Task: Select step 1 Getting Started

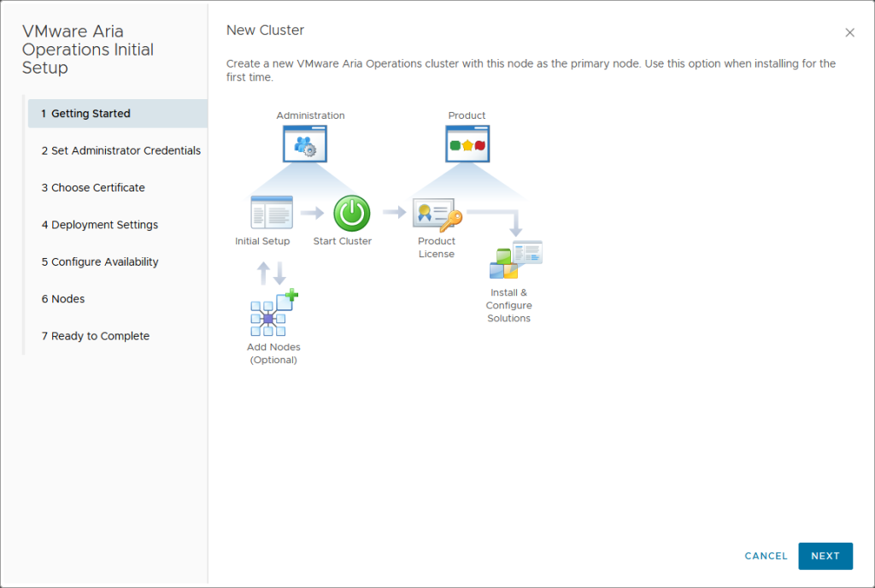Action: coord(118,114)
